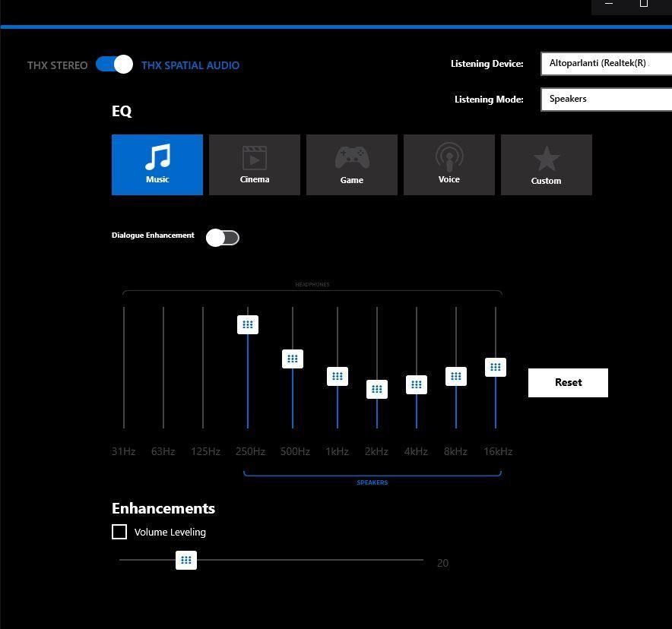Check the Volume Leveling checkbox

(119, 532)
